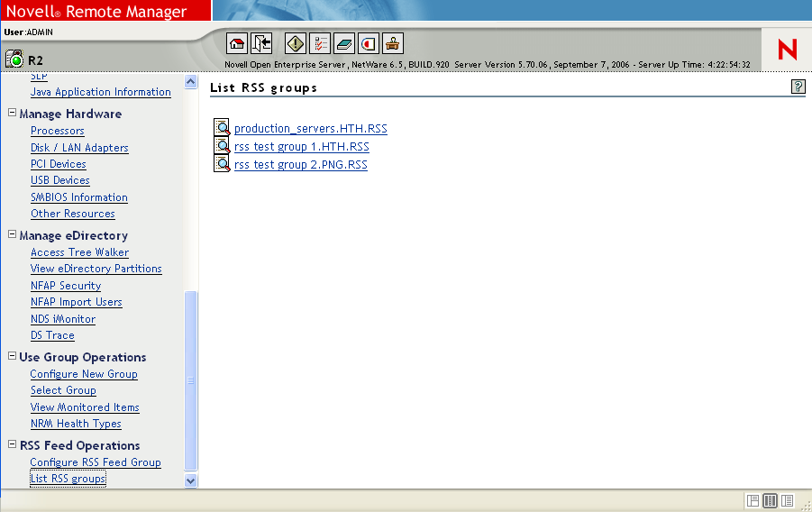Viewport: 812px width, 512px height.
Task: Open NFAP Security link
Action: tap(66, 286)
